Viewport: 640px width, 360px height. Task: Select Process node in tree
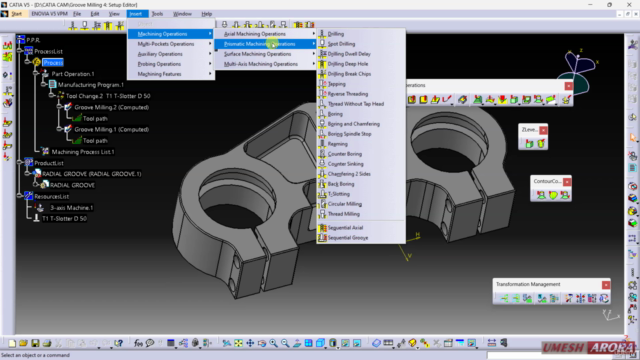pyautogui.click(x=53, y=62)
